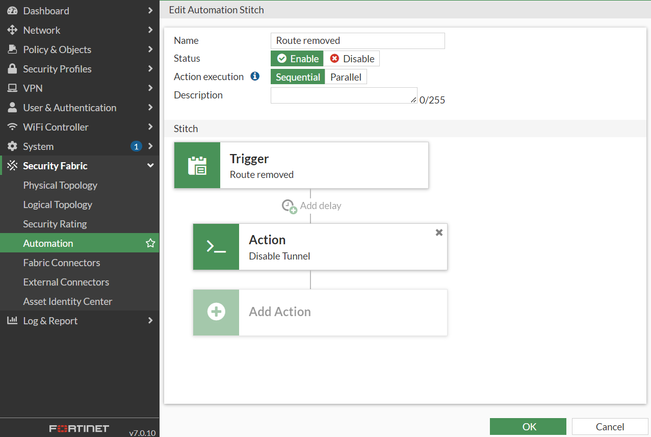This screenshot has width=651, height=437.
Task: Click Cancel to discard changes
Action: click(609, 427)
